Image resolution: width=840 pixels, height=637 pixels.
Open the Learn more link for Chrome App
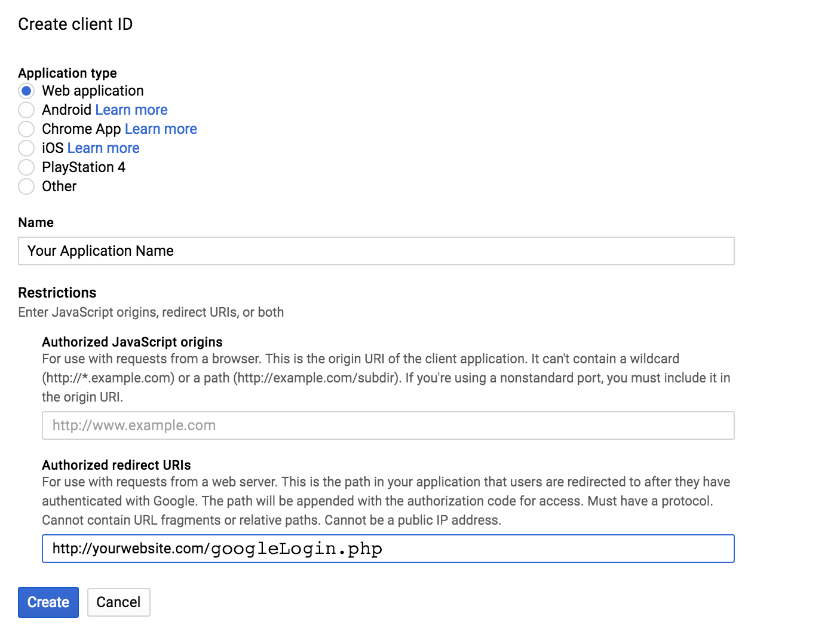(161, 129)
